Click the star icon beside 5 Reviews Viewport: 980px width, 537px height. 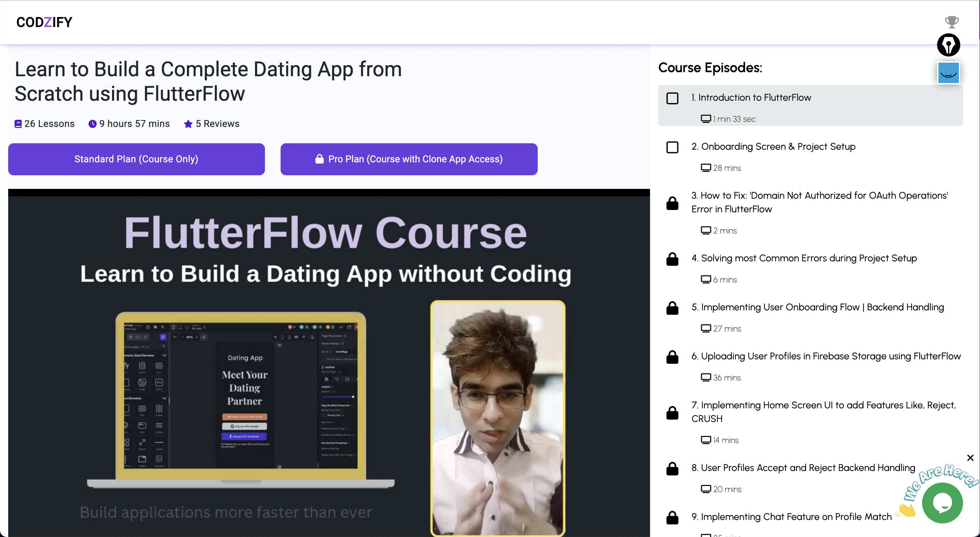[x=188, y=124]
